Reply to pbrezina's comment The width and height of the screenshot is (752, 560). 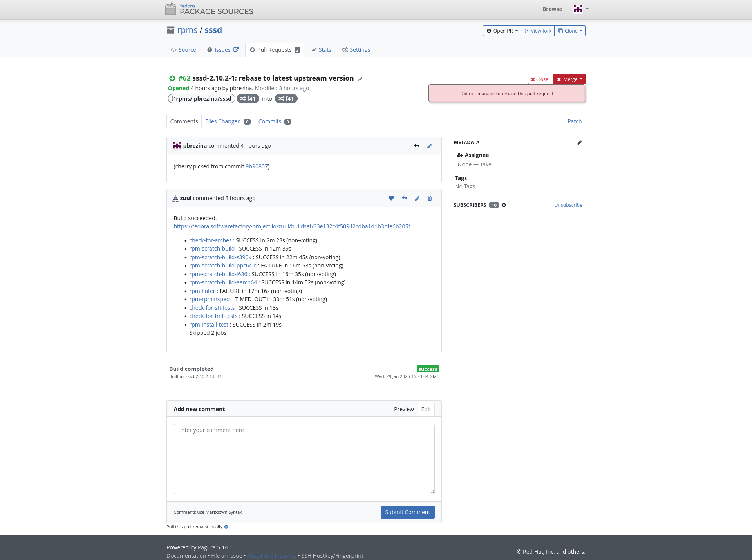(417, 146)
